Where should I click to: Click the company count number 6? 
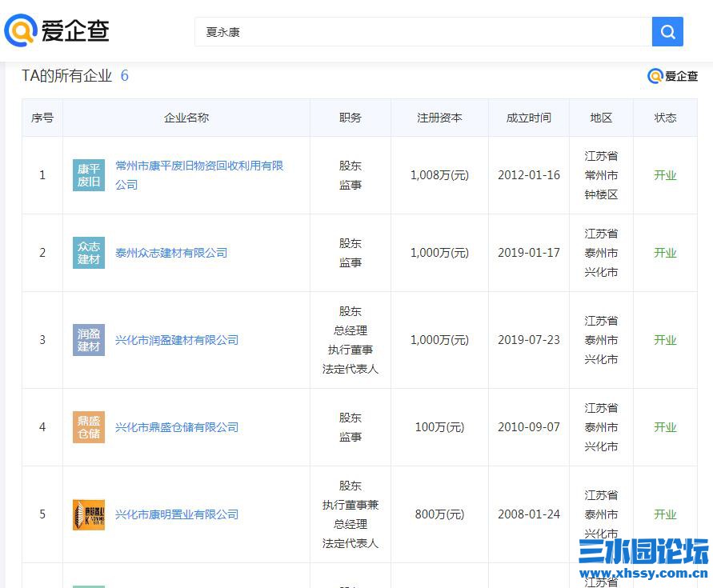[125, 75]
